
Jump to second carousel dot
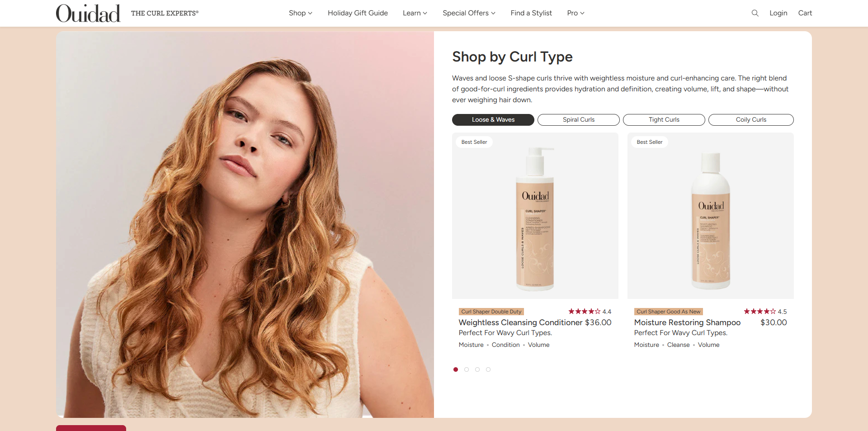pos(467,369)
